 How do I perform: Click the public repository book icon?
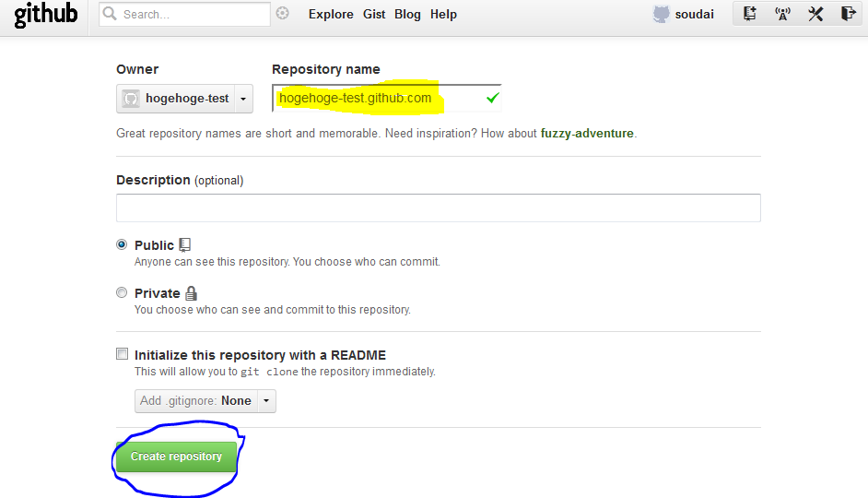pos(185,244)
